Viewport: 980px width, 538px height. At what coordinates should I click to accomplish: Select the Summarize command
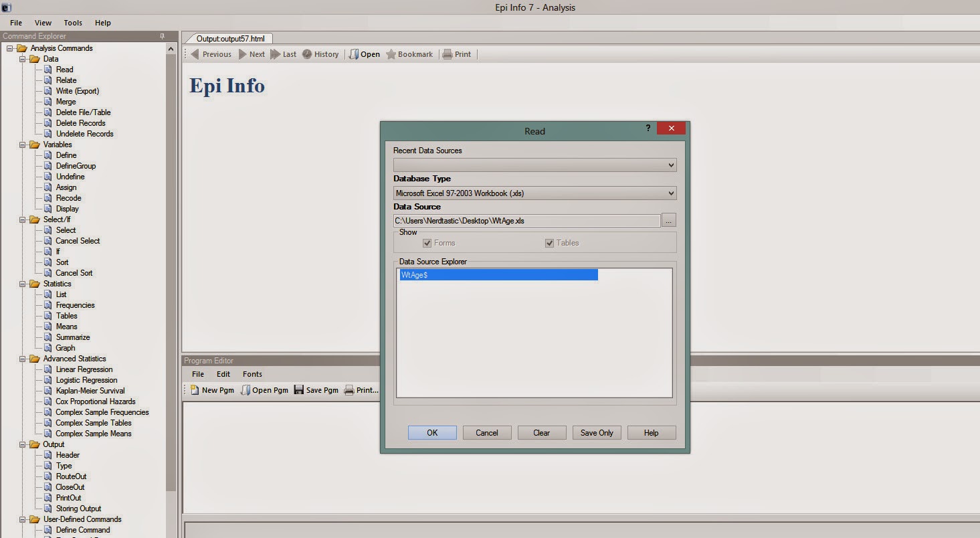73,337
